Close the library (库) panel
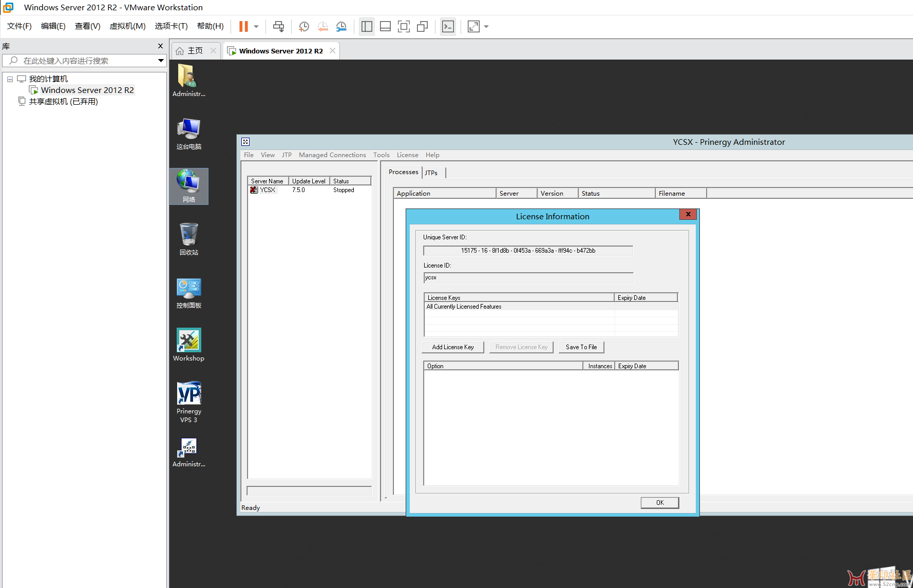Viewport: 913px width, 588px height. pos(160,46)
